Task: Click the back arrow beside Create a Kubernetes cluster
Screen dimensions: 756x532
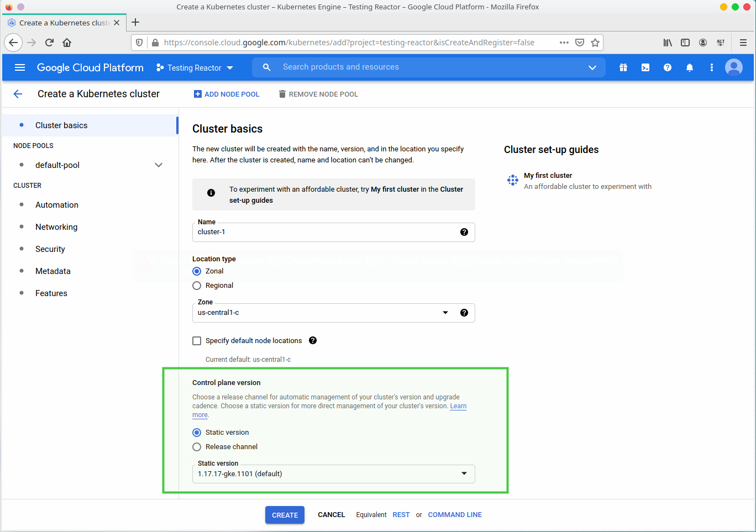Action: (x=18, y=94)
